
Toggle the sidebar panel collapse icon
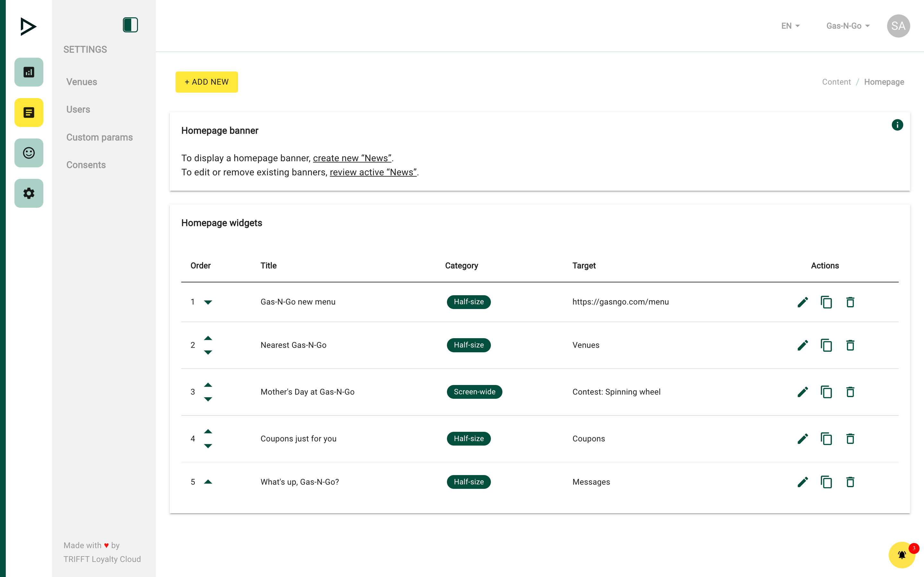point(130,25)
